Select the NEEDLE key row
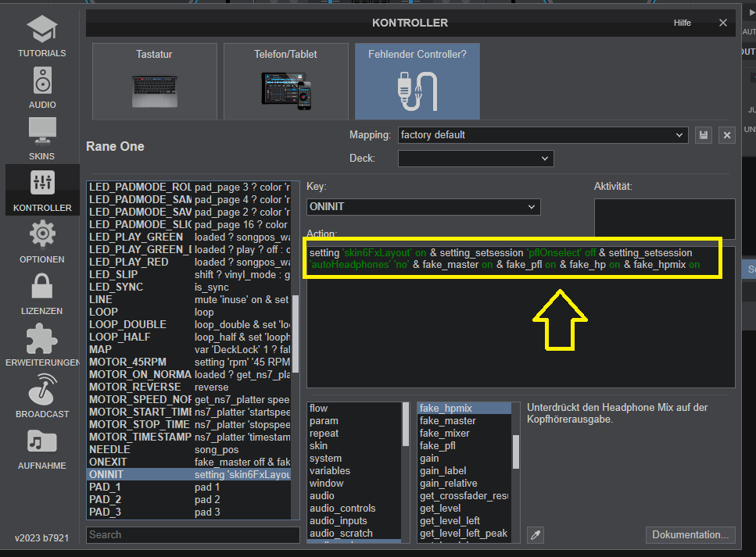Viewport: 756px width, 557px height. click(189, 449)
